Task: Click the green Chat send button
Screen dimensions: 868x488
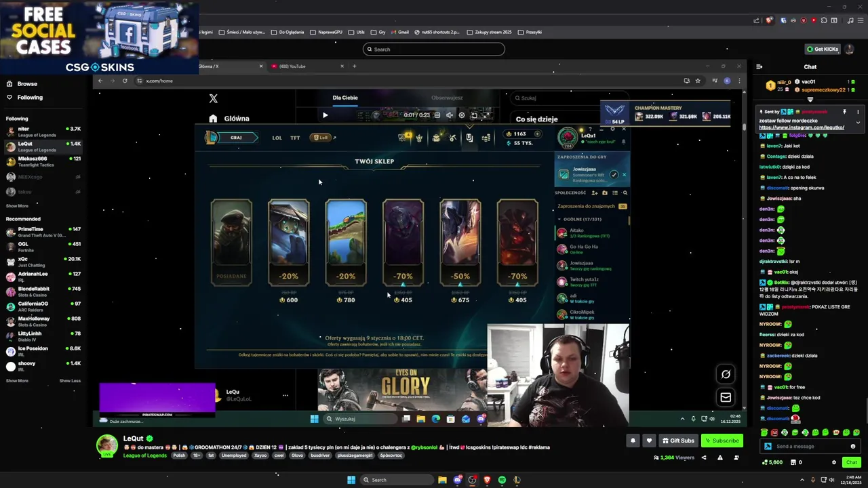Action: (x=851, y=462)
